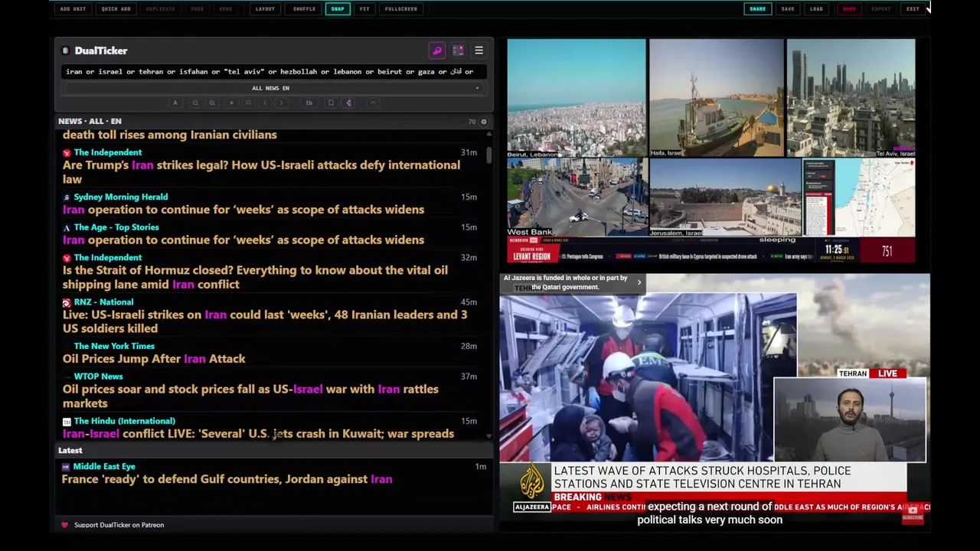Click the dropdown arrow on ALL NEWS EN
The height and width of the screenshot is (551, 980).
click(x=477, y=88)
